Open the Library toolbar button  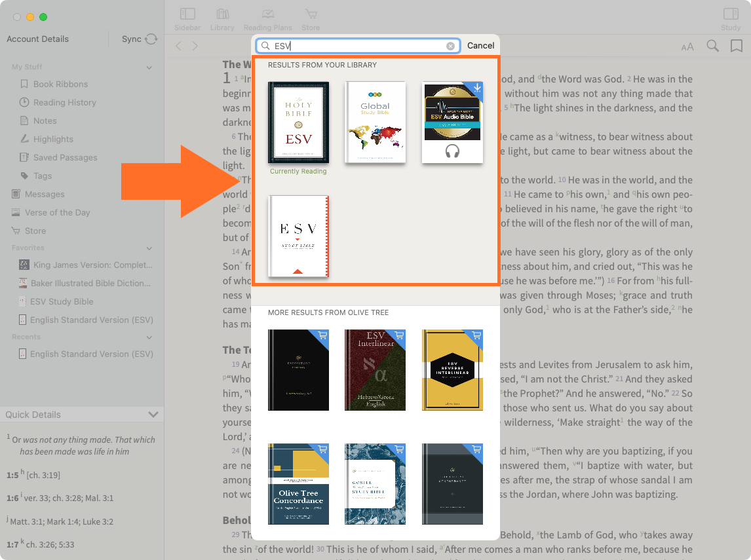(222, 20)
